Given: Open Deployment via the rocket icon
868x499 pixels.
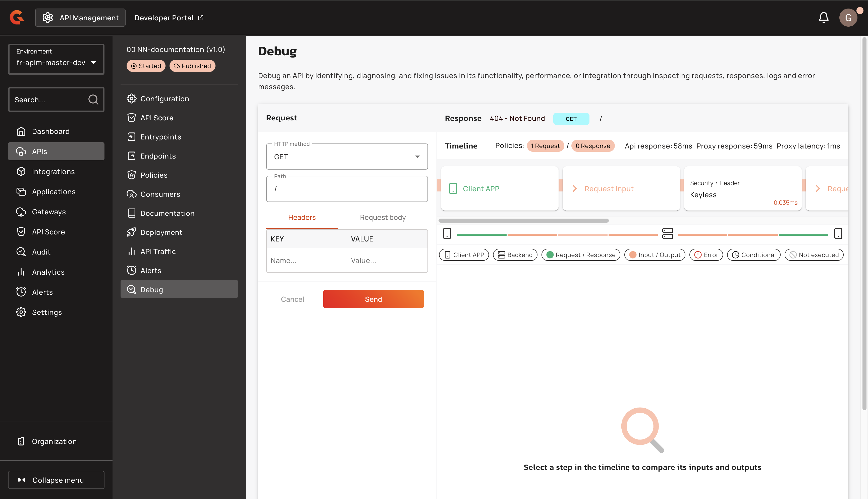Looking at the screenshot, I should 132,232.
